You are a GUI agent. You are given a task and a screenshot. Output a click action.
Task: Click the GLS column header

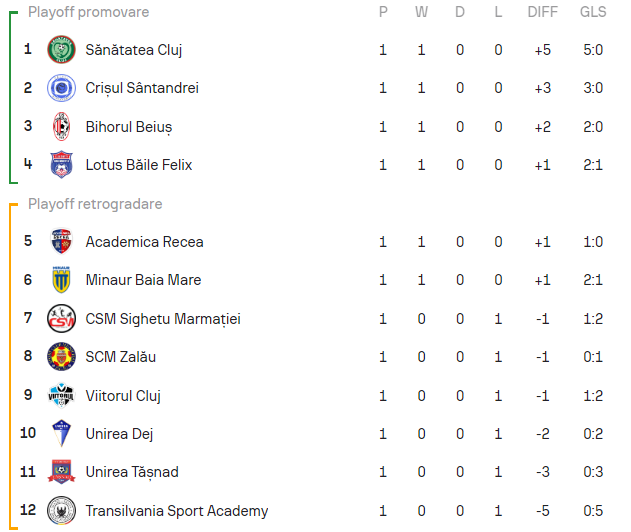click(593, 12)
